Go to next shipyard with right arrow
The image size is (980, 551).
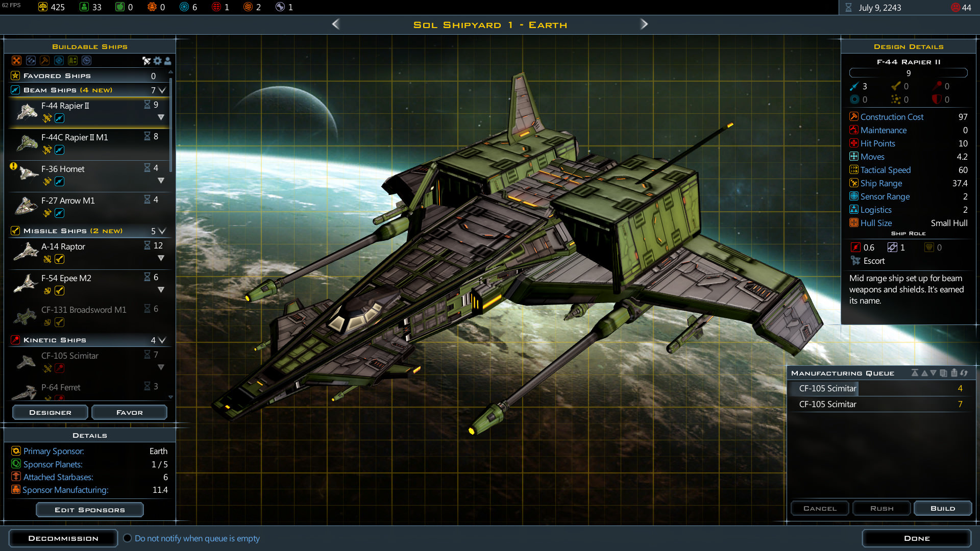(644, 24)
